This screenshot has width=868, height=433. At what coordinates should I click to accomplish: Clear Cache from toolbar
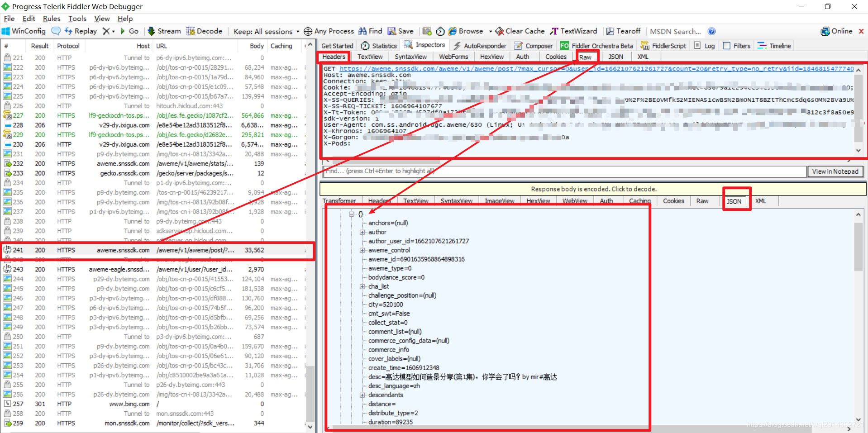pyautogui.click(x=520, y=31)
